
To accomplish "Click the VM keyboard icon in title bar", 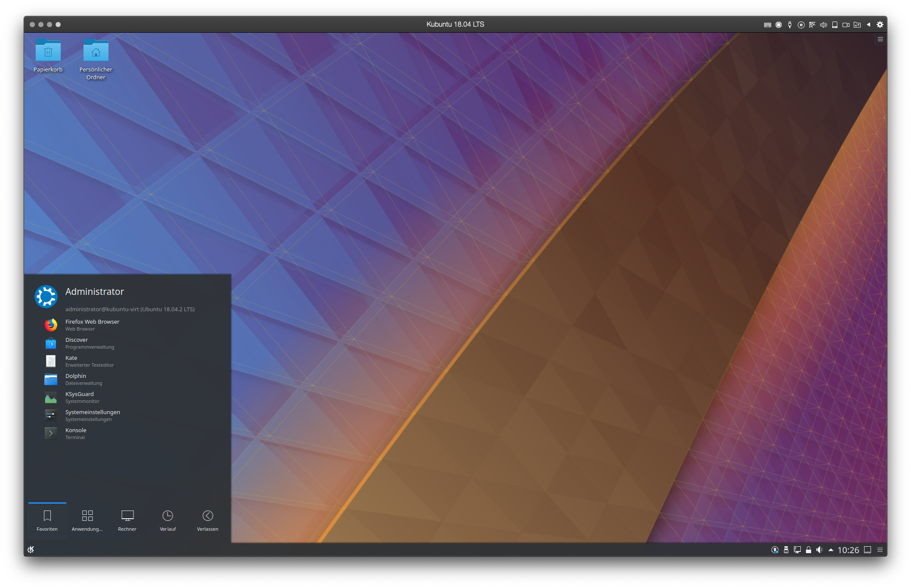I will [768, 25].
